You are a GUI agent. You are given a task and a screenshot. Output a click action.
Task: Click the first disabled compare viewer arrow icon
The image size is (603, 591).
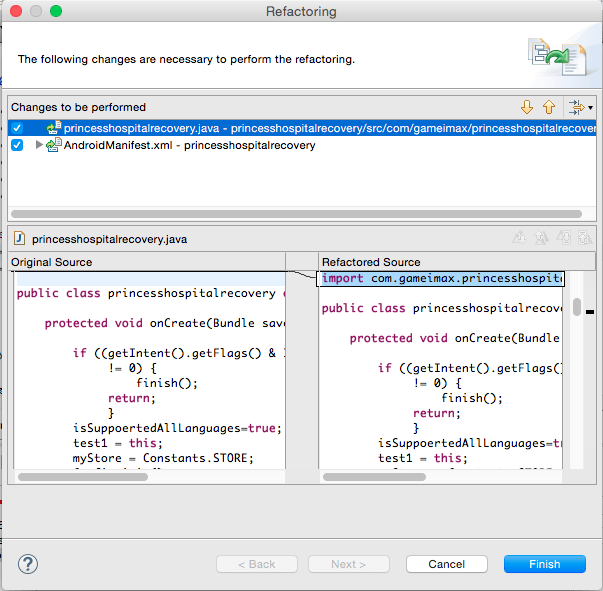point(519,238)
